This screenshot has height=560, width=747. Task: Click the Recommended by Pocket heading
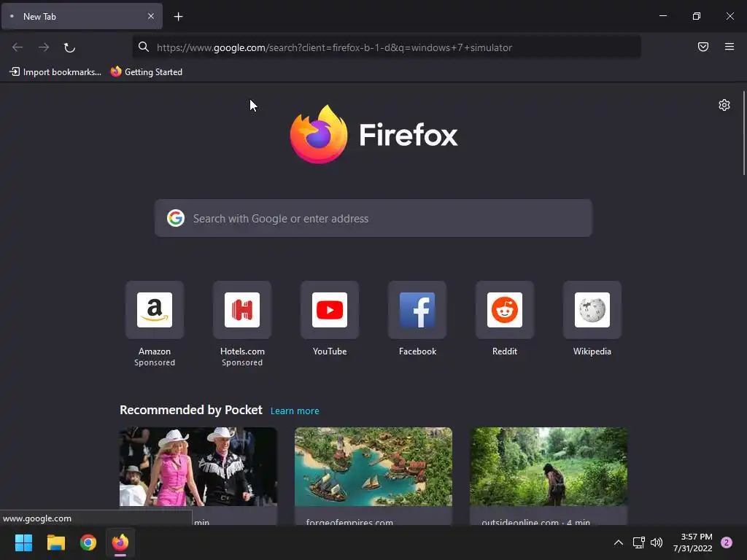(190, 410)
